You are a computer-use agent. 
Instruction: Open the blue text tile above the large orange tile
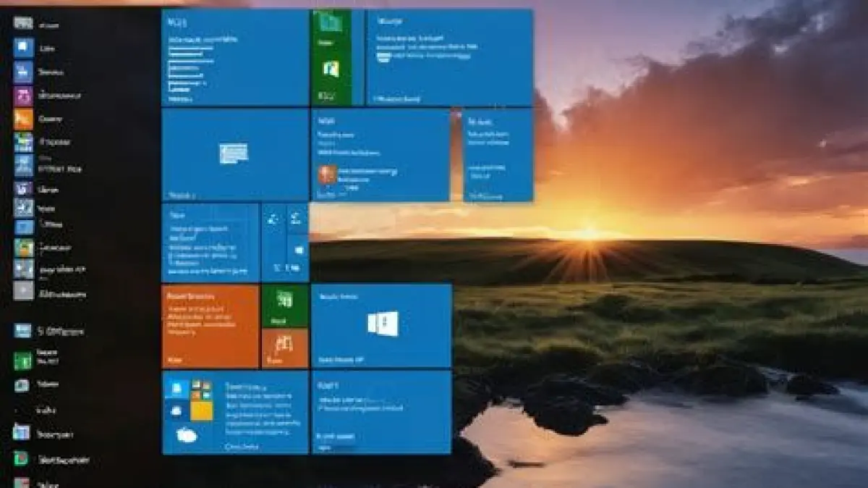pos(210,242)
